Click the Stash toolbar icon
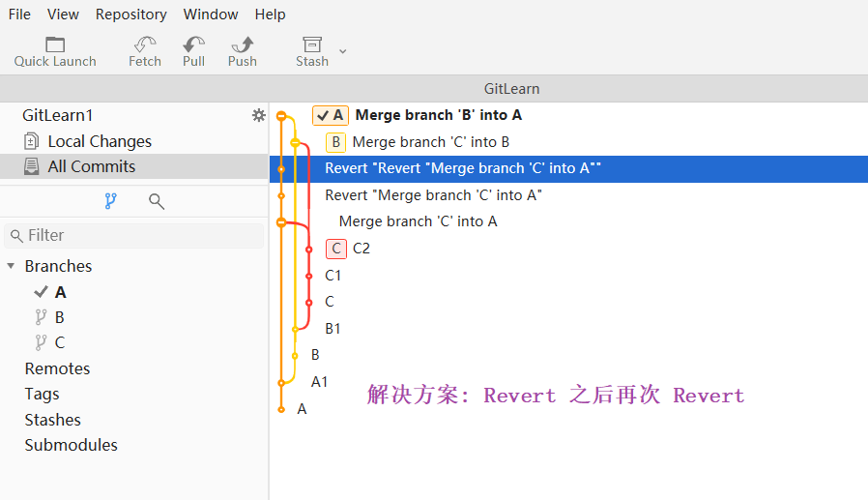The image size is (868, 500). click(311, 44)
